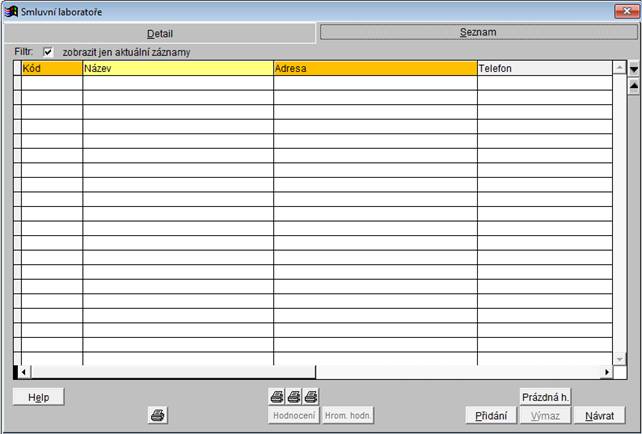This screenshot has height=434, width=642.
Task: Click the vertical scrollbar down arrow
Action: [x=619, y=358]
